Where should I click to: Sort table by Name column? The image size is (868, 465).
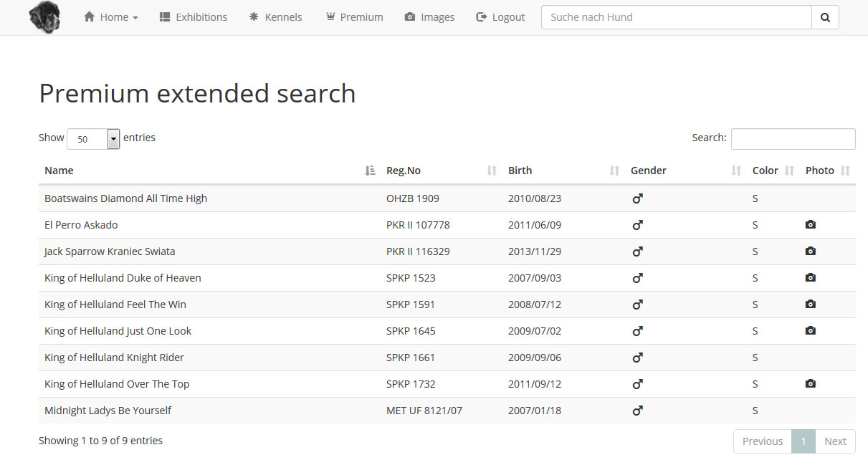point(209,171)
